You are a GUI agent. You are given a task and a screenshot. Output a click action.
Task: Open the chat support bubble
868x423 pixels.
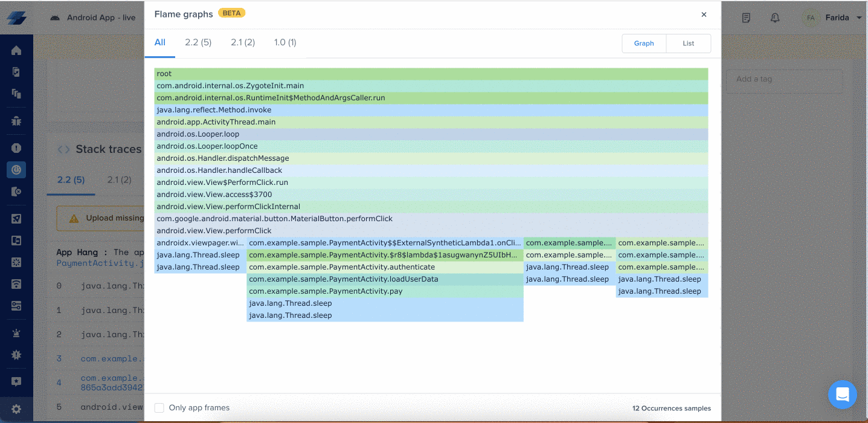click(x=842, y=395)
